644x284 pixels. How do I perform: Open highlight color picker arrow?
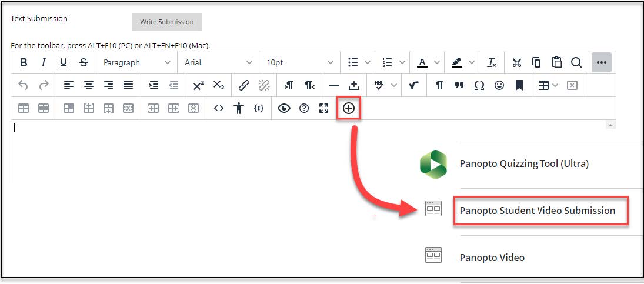(x=472, y=62)
